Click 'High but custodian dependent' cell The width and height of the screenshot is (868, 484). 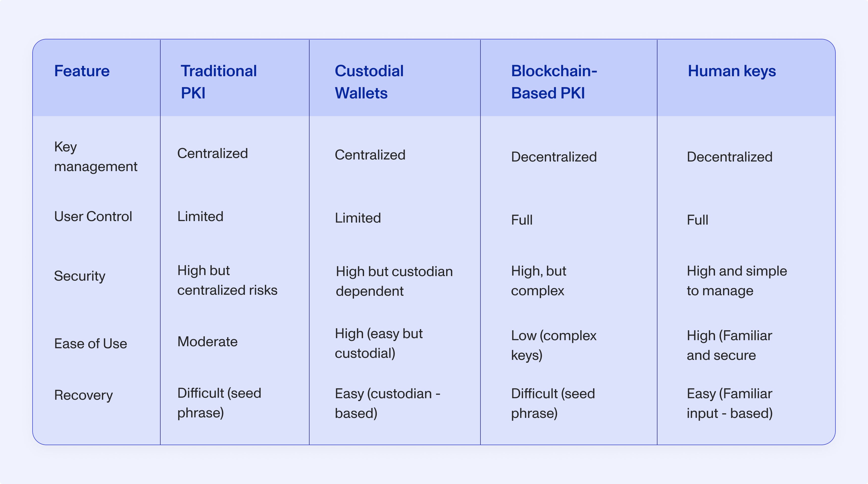coord(394,281)
